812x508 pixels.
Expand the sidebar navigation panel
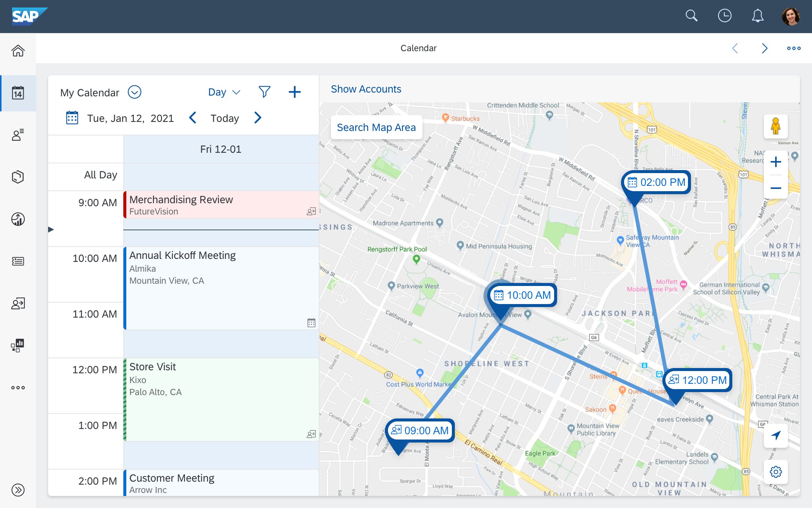tap(18, 490)
